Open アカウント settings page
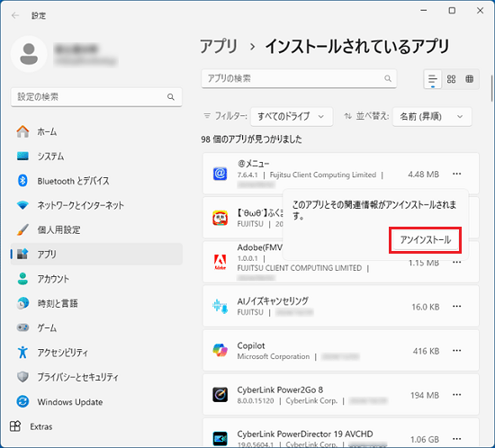Viewport: 495px width, 448px height. pos(96,279)
